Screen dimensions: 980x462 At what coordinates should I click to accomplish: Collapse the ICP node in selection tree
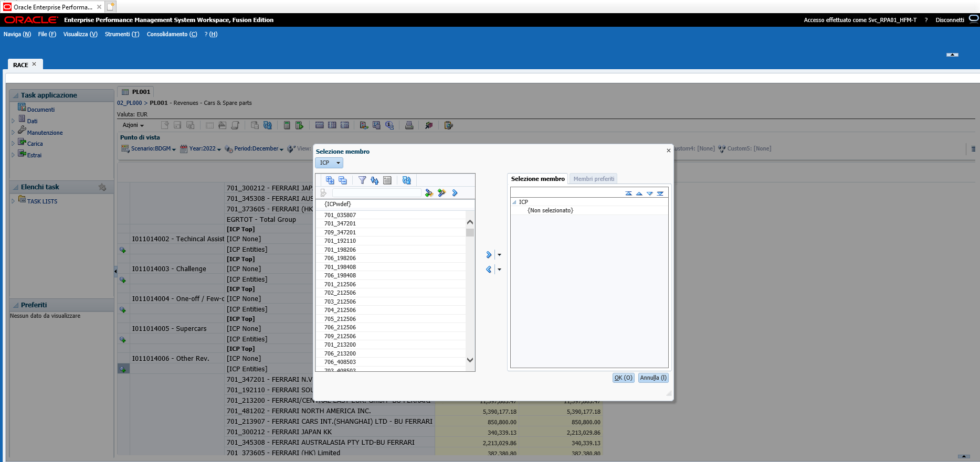(514, 202)
